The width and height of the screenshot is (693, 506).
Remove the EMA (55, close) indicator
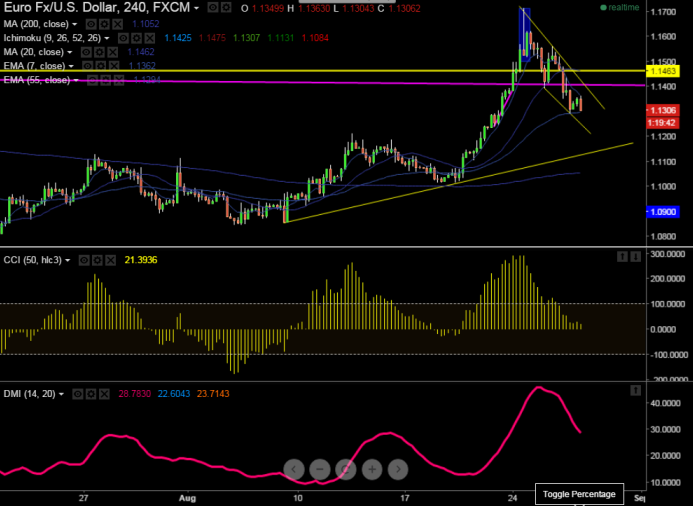click(118, 80)
